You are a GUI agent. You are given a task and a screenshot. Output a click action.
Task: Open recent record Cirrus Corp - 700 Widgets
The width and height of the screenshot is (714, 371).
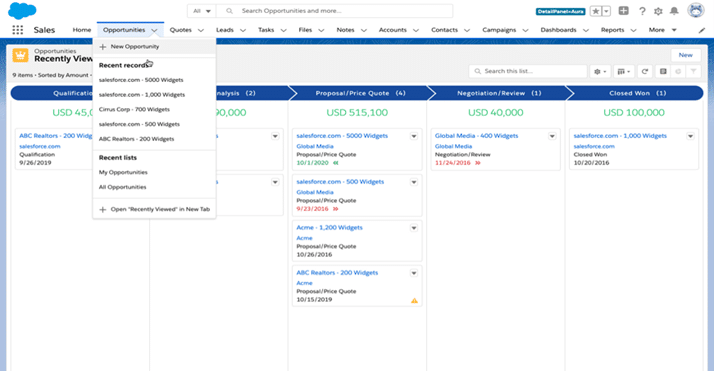[134, 110]
